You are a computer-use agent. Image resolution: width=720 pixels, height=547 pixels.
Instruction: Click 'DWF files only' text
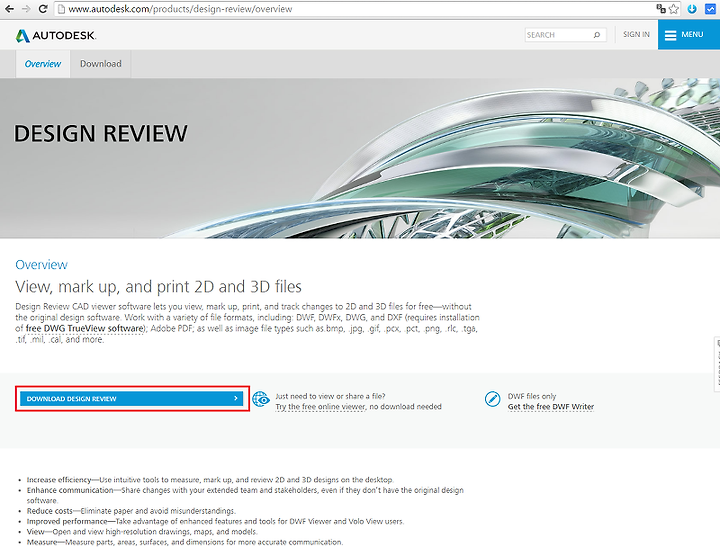[x=532, y=396]
